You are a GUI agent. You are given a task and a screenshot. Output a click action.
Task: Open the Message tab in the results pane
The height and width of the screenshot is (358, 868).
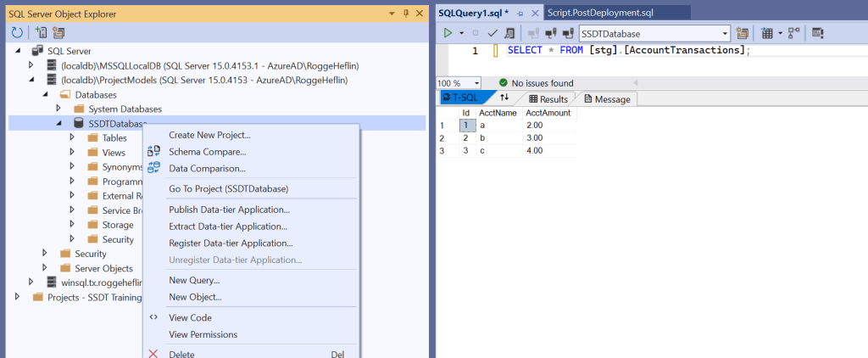pyautogui.click(x=607, y=99)
